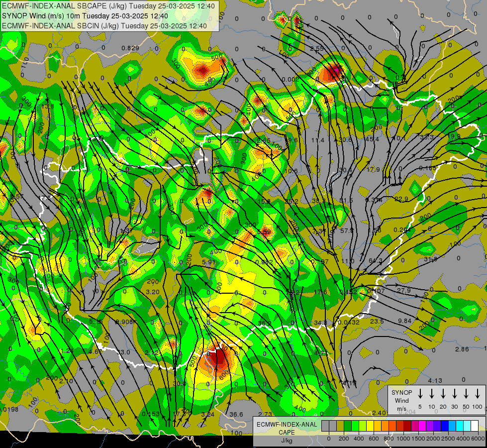Click the 33.0 value on the map

[x=123, y=352]
